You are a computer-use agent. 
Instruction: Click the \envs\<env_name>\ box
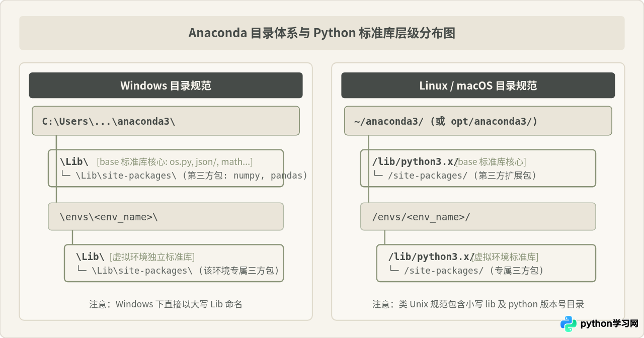(166, 217)
